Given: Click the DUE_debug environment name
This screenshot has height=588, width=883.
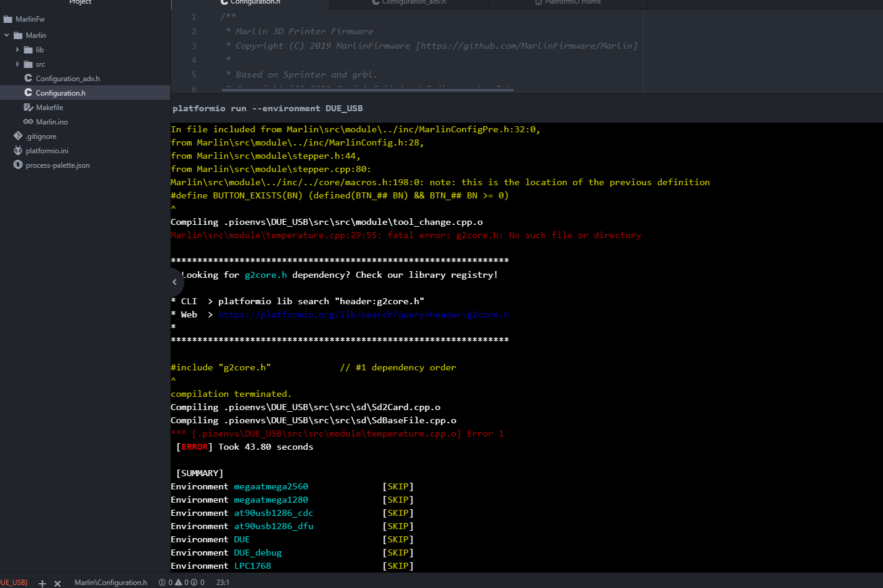Looking at the screenshot, I should point(258,553).
